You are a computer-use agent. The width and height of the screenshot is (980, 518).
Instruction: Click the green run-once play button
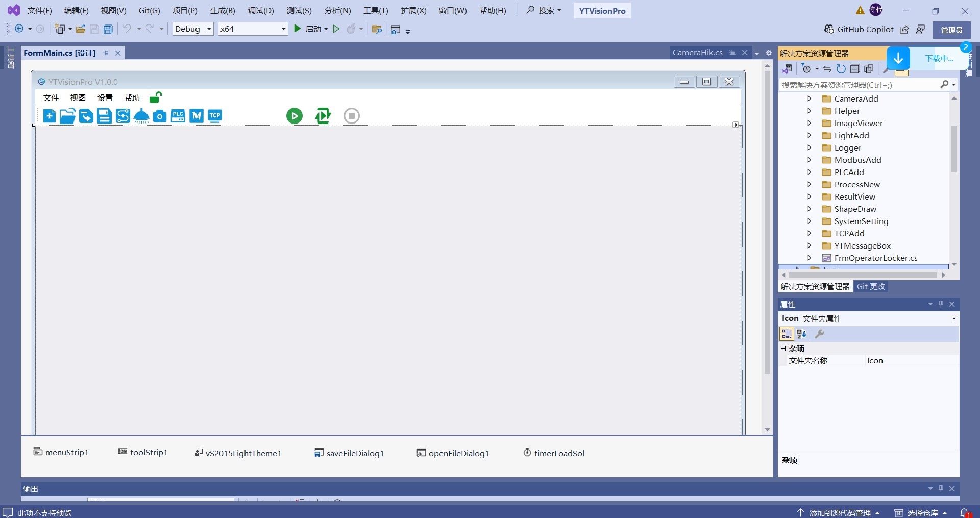294,116
